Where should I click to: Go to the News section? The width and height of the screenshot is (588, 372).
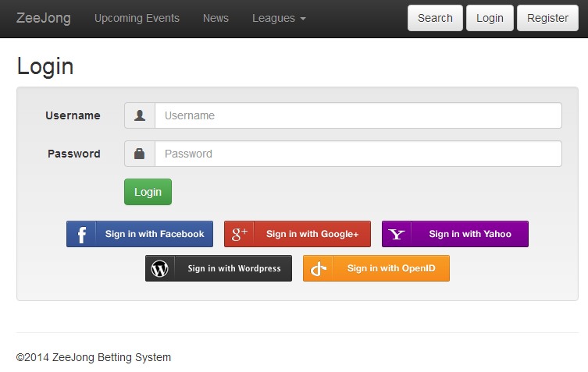(x=216, y=18)
